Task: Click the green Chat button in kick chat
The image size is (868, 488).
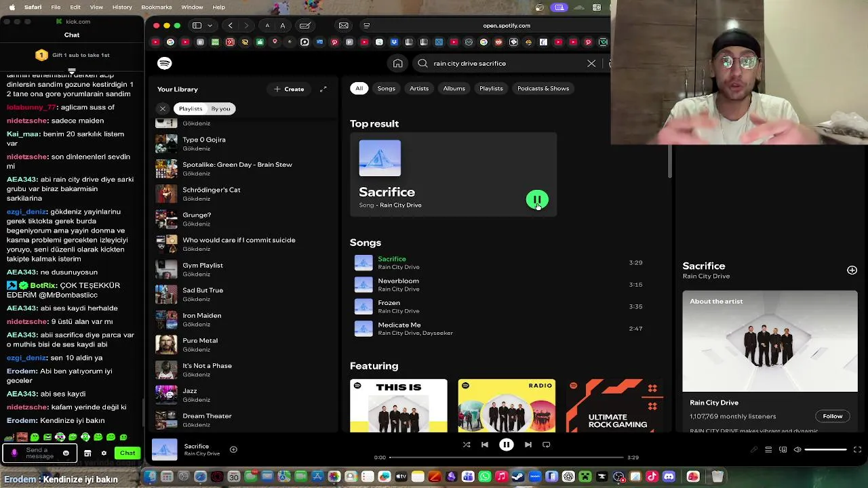Action: [127, 453]
